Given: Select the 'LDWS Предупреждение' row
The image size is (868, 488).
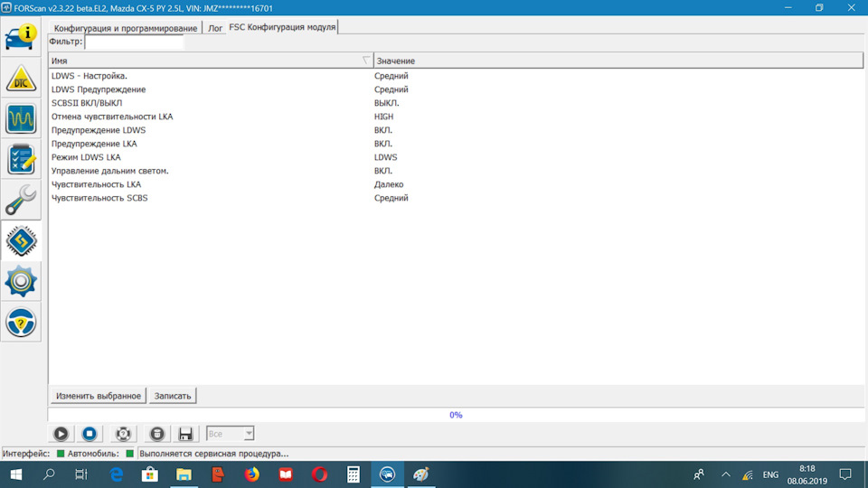Looking at the screenshot, I should (x=456, y=89).
